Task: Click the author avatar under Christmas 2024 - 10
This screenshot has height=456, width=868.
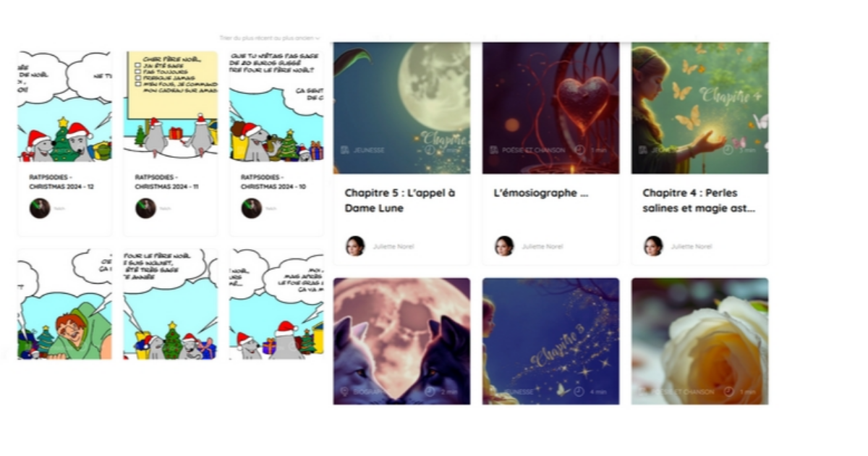Action: 252,208
